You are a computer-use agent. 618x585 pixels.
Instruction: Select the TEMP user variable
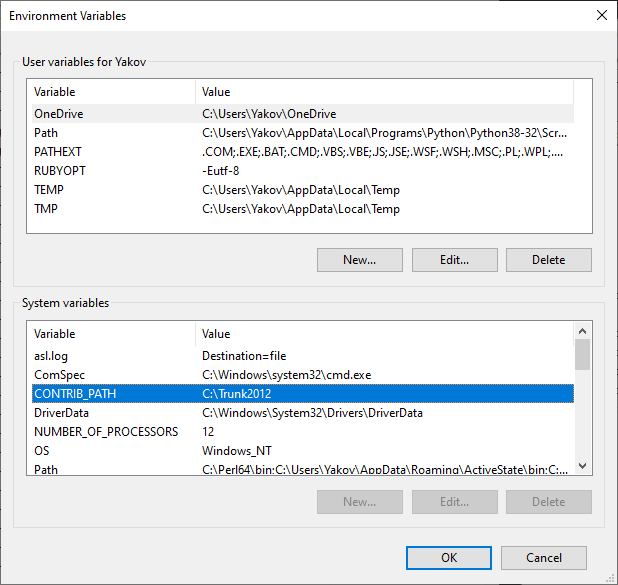pos(49,190)
